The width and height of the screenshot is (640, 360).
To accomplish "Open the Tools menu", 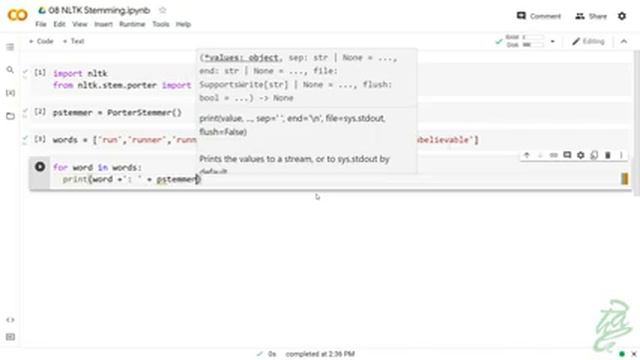I will click(161, 24).
